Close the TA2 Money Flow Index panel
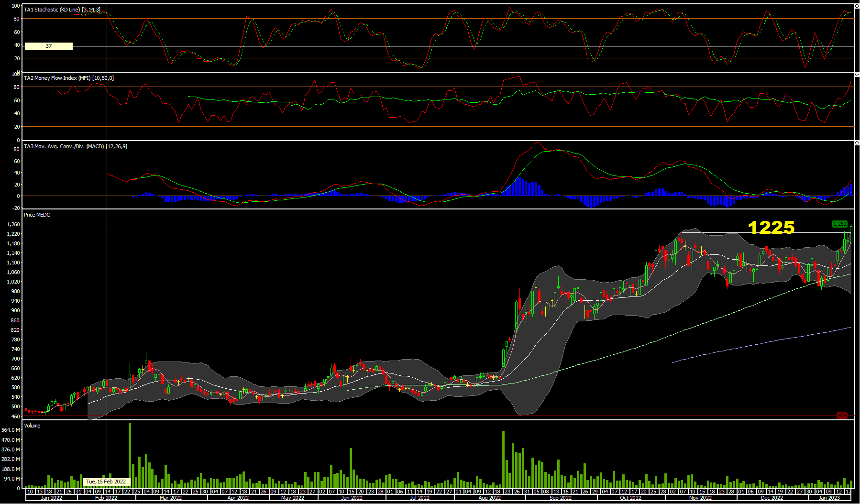 click(857, 75)
